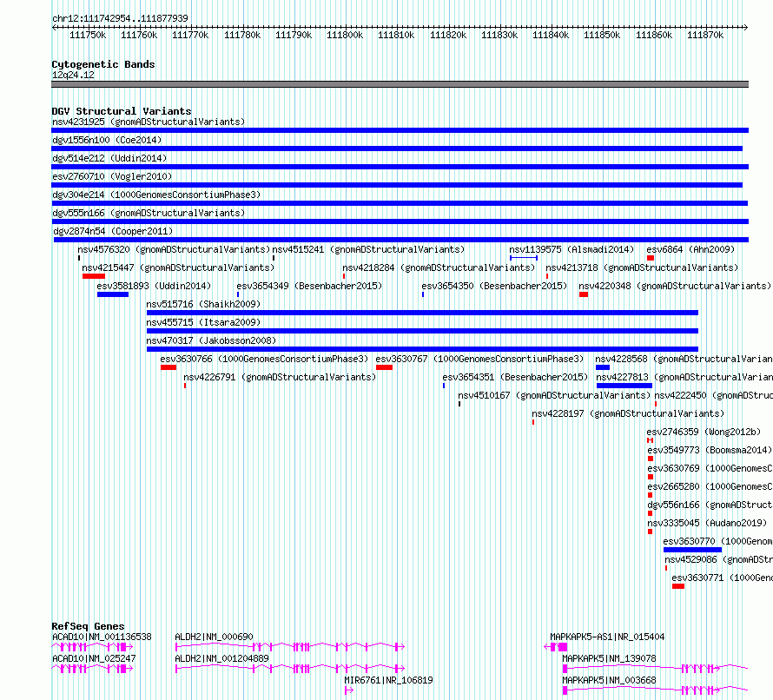Select the esv3654349 (Besenbacher2015) label
Screen dimensions: 773x700
309,286
